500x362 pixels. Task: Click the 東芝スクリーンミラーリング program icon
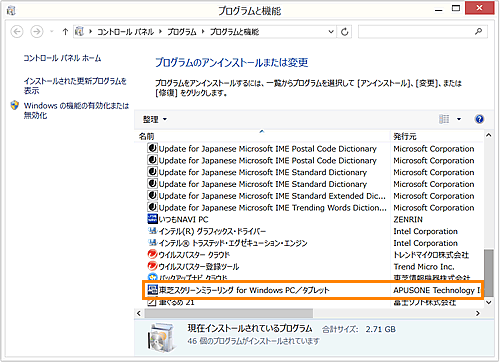(x=152, y=290)
